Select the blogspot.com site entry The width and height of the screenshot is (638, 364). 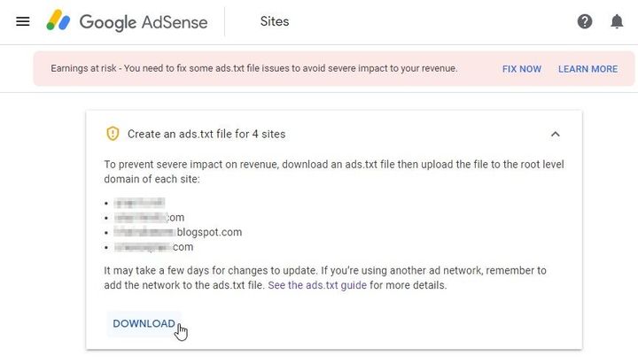point(178,232)
